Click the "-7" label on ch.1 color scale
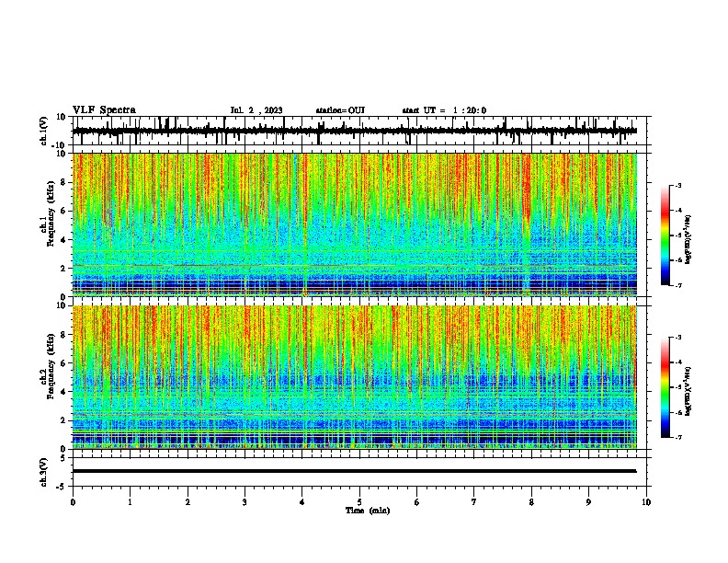 coord(678,285)
